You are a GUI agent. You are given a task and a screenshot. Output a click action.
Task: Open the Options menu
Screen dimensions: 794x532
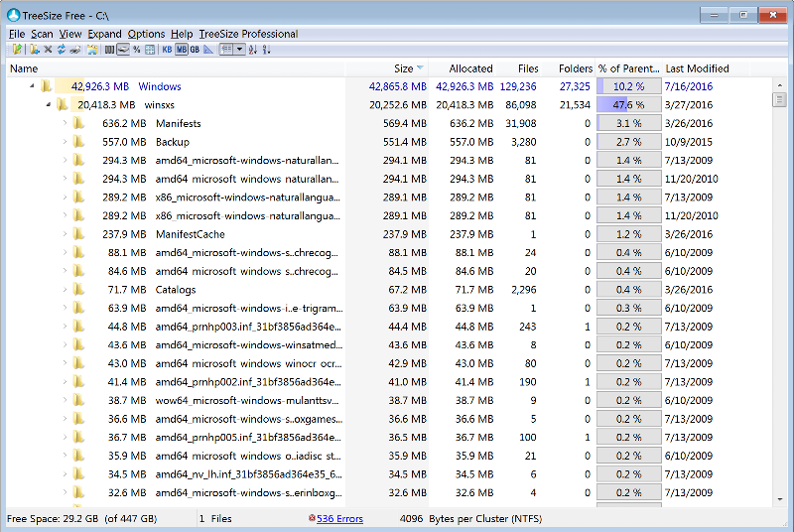pos(146,34)
